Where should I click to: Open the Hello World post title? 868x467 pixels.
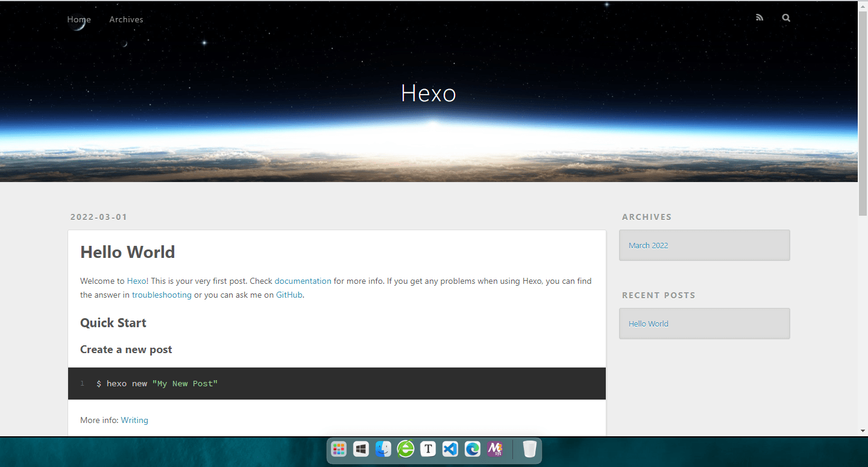(127, 252)
